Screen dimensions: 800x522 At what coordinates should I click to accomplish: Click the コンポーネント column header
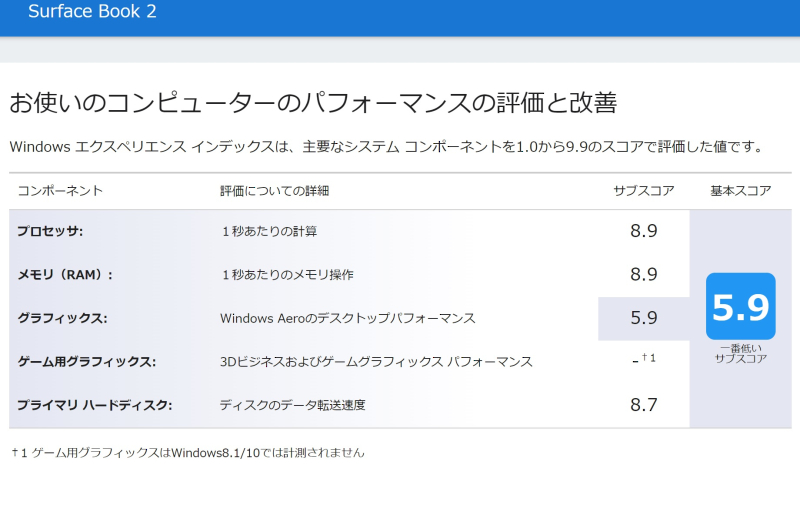(x=60, y=191)
